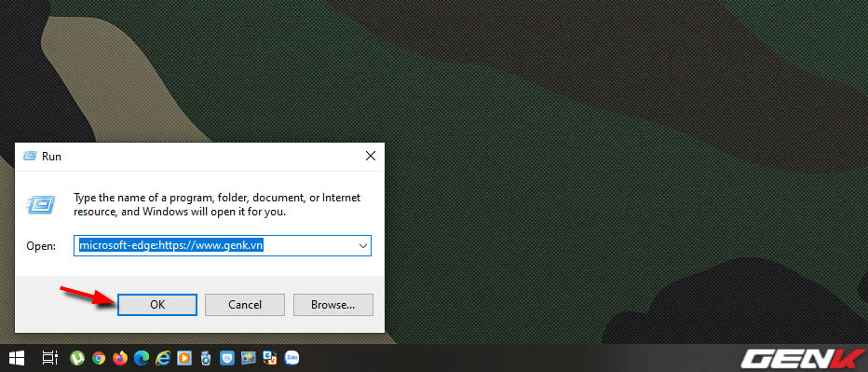
Task: Open Google Chrome from the taskbar
Action: tap(99, 358)
